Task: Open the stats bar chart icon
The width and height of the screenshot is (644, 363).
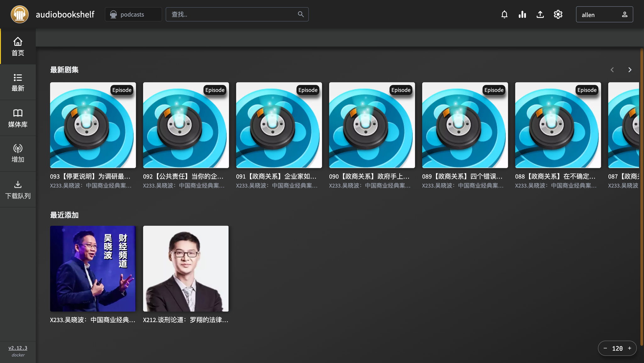Action: pyautogui.click(x=522, y=14)
